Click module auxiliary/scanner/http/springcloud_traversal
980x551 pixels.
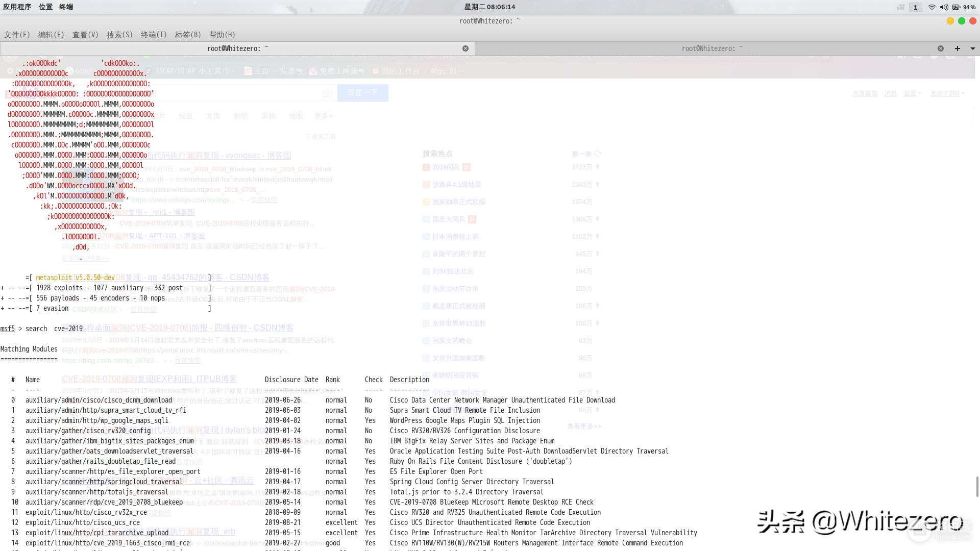pos(104,482)
